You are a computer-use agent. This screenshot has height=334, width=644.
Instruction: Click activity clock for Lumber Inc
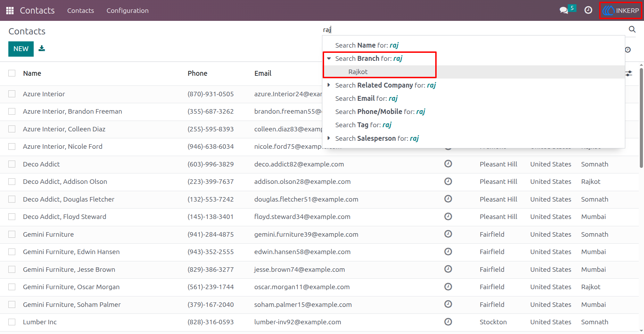click(448, 322)
